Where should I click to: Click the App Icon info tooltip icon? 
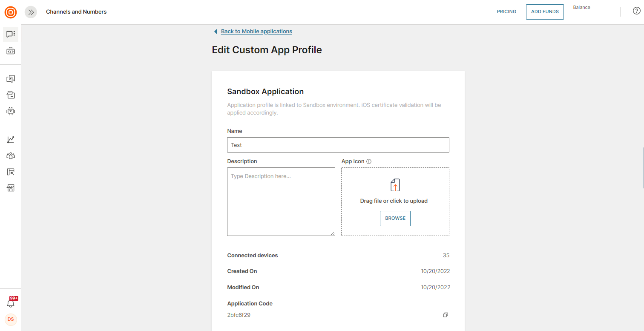tap(369, 161)
